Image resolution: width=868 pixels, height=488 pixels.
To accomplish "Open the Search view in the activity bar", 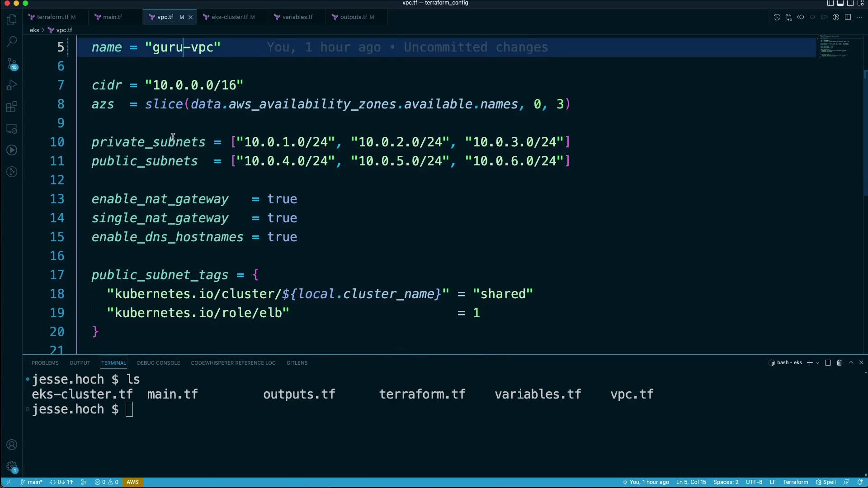I will coord(12,42).
